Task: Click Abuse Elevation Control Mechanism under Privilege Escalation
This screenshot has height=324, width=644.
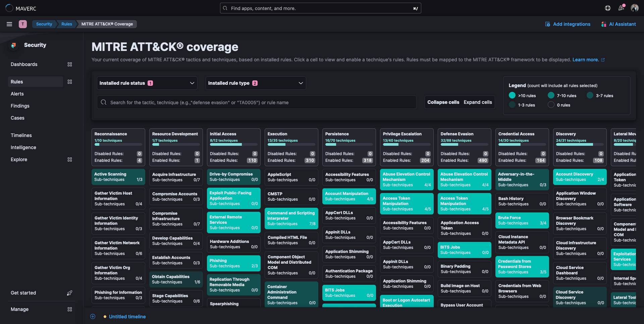Action: point(407,180)
